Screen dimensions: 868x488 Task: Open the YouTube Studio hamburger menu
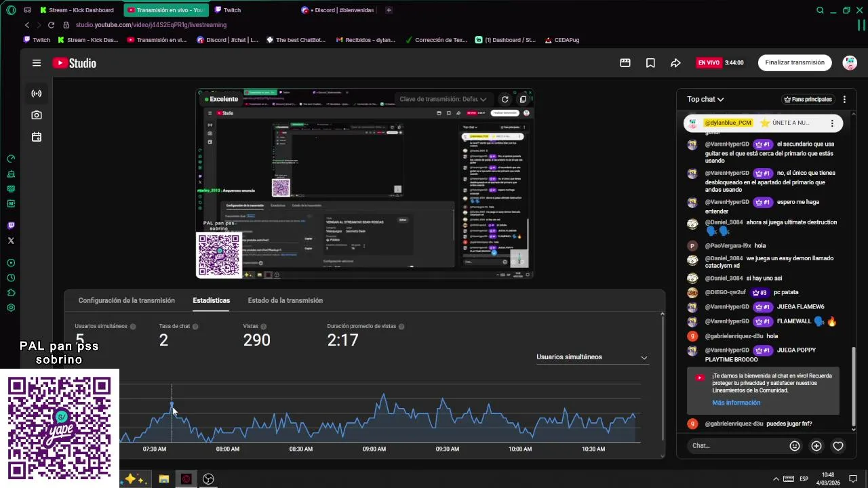pos(37,63)
